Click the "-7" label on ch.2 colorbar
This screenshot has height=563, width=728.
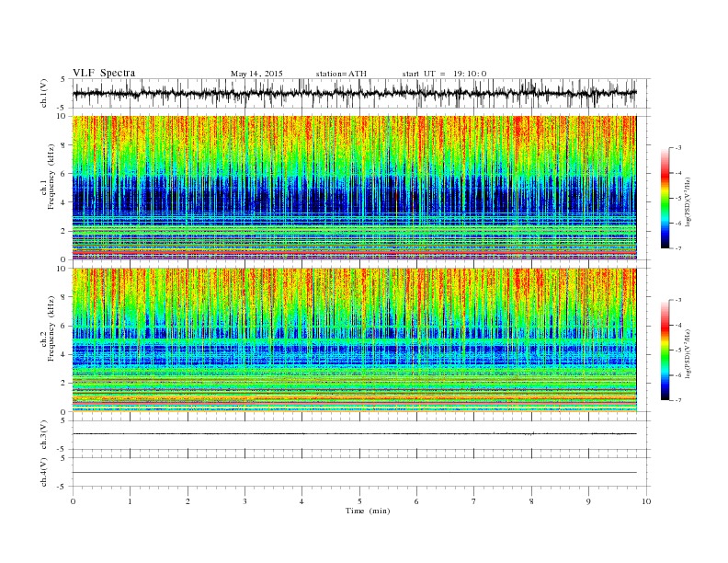point(678,400)
